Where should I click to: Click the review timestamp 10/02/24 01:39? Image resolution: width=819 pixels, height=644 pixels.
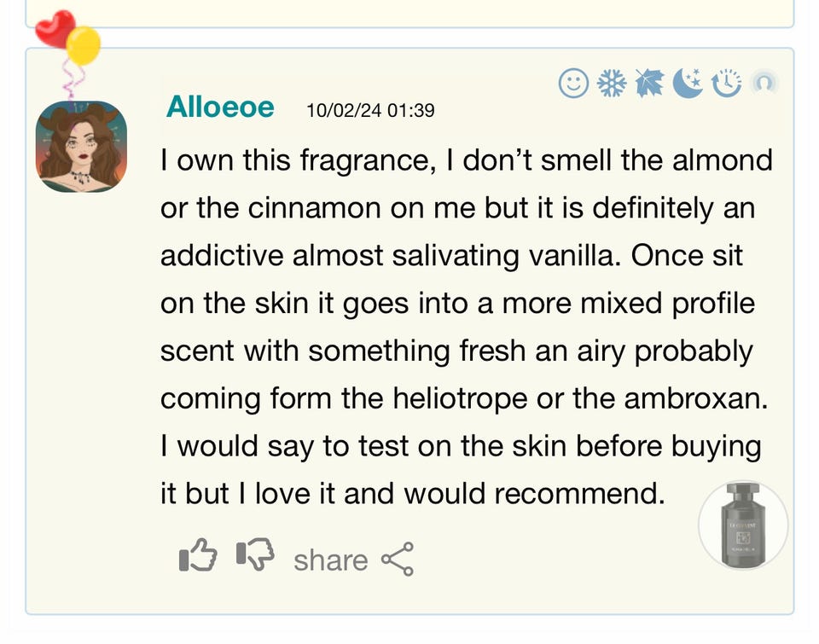tap(370, 111)
